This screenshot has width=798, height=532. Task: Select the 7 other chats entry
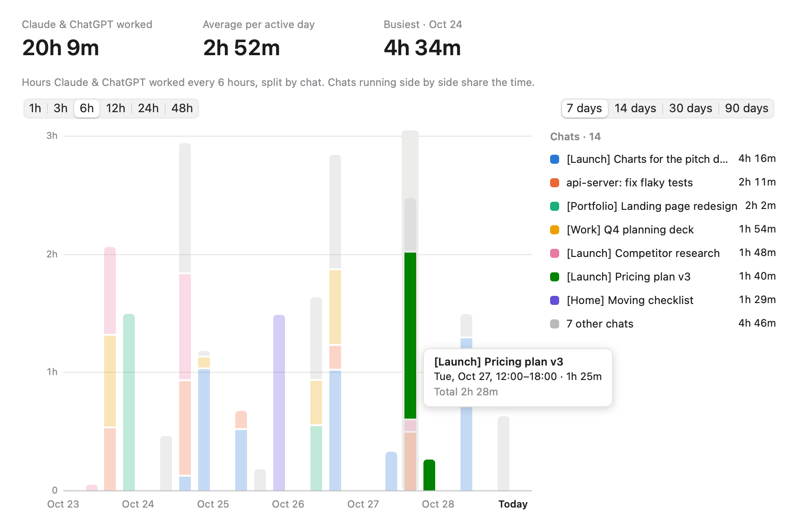click(663, 324)
